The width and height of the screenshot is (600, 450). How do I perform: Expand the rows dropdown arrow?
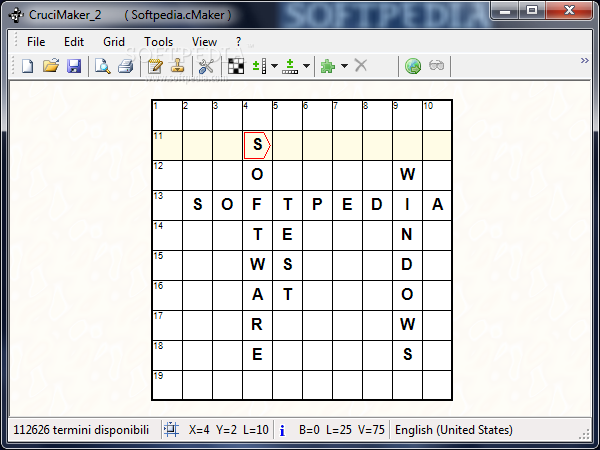(x=274, y=66)
